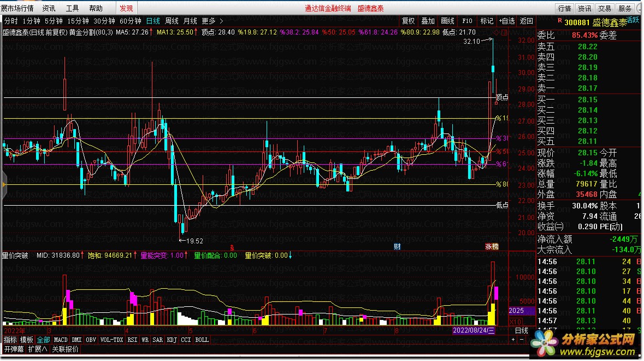644x361 pixels.
Task: Click the 返回 back button
Action: pyautogui.click(x=527, y=21)
